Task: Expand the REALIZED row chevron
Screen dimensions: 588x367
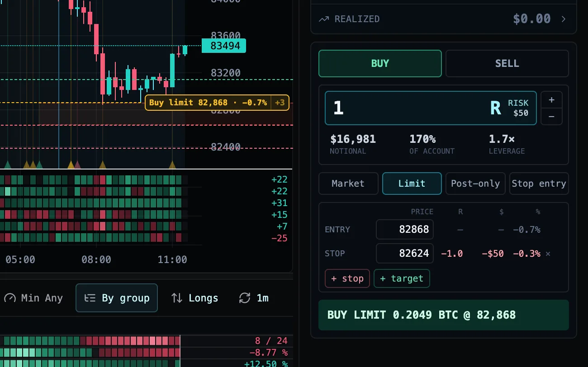Action: point(564,19)
